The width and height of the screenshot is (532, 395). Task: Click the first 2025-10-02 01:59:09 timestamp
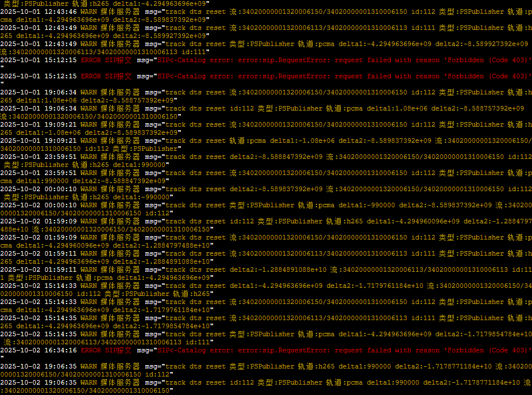coord(39,221)
